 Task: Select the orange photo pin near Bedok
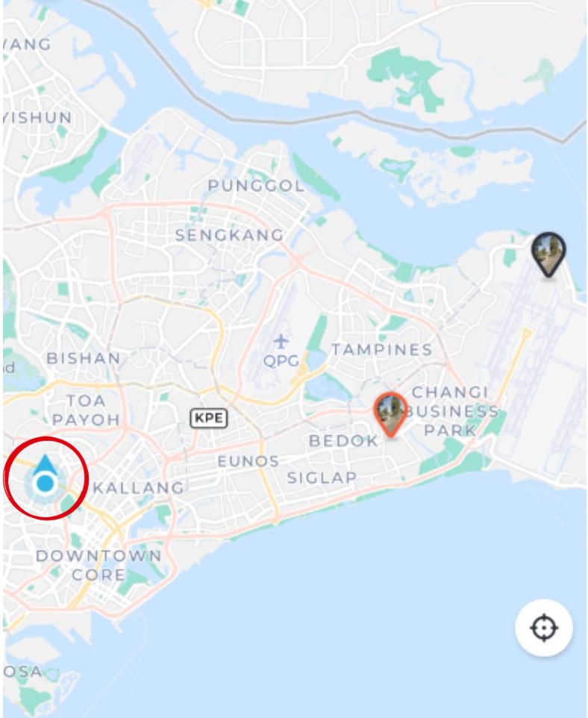click(x=390, y=414)
